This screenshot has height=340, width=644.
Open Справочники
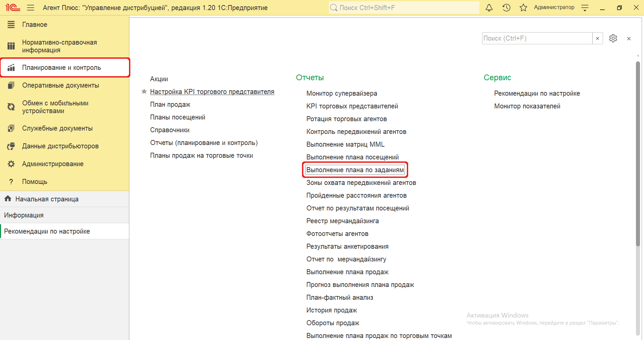[x=170, y=130]
